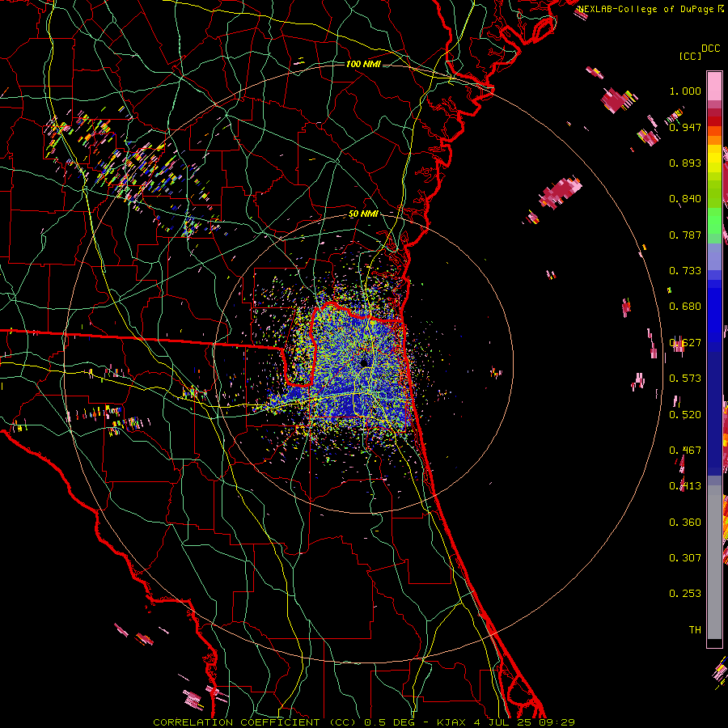Click the [CC] units label
This screenshot has width=728, height=728.
[x=690, y=56]
